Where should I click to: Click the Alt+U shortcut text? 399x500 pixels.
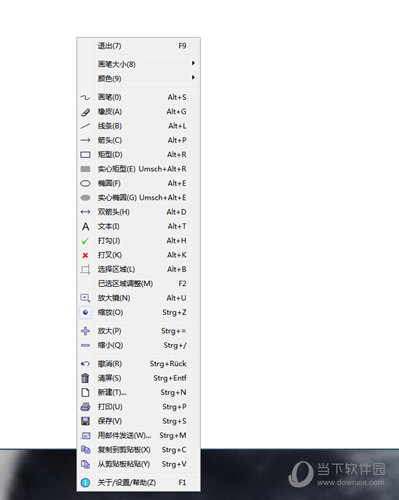point(176,298)
